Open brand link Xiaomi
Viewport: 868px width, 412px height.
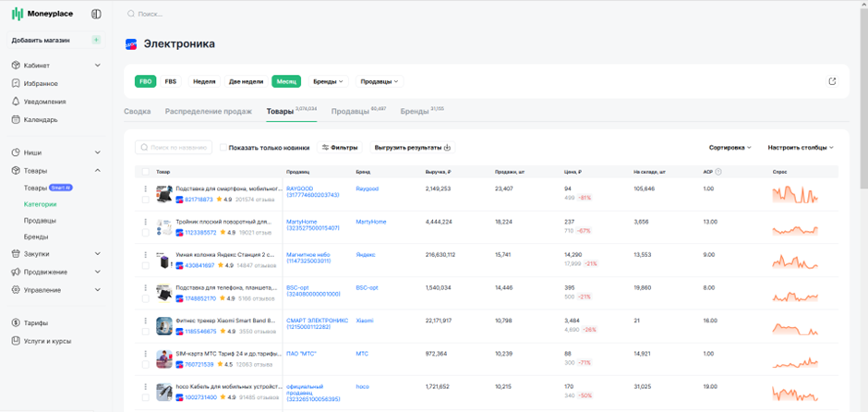[364, 321]
